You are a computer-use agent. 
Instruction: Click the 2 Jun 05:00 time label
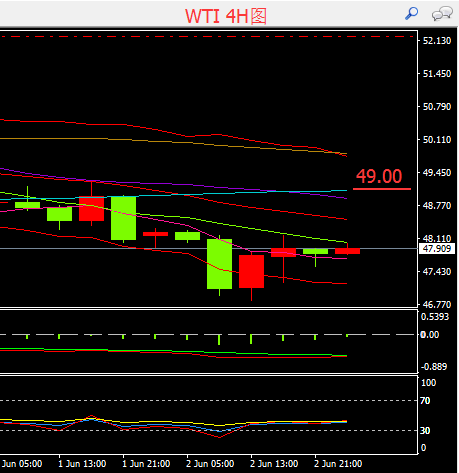point(210,464)
